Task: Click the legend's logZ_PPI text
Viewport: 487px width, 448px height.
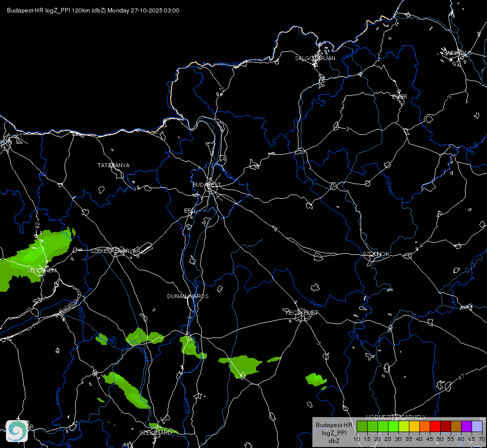Action: pos(334,433)
